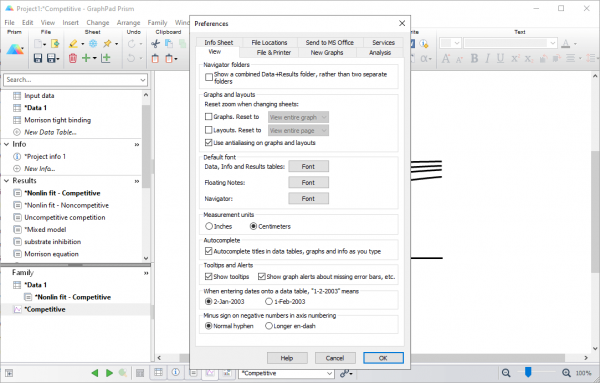Click the Save (floppy disk) icon

(38, 58)
